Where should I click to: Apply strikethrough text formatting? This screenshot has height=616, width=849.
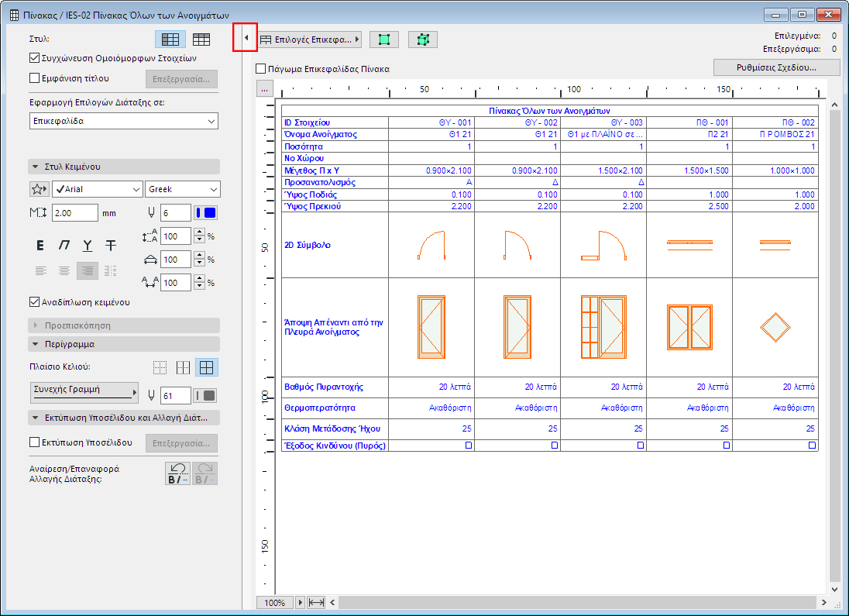tap(111, 246)
